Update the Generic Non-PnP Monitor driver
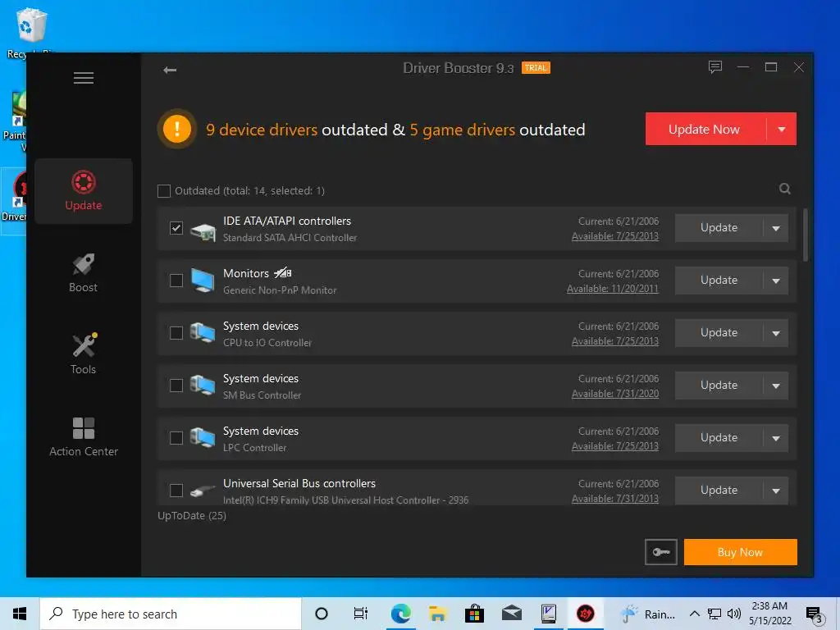The image size is (840, 630). [x=719, y=281]
